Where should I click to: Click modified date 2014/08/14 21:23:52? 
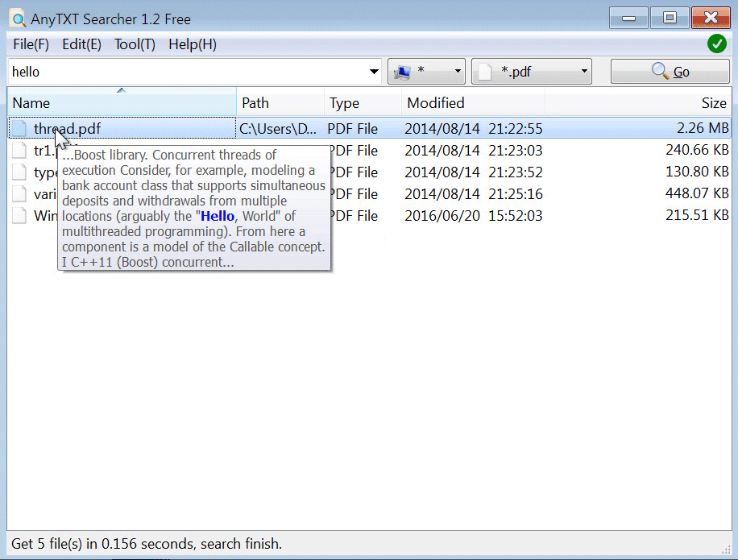click(474, 172)
